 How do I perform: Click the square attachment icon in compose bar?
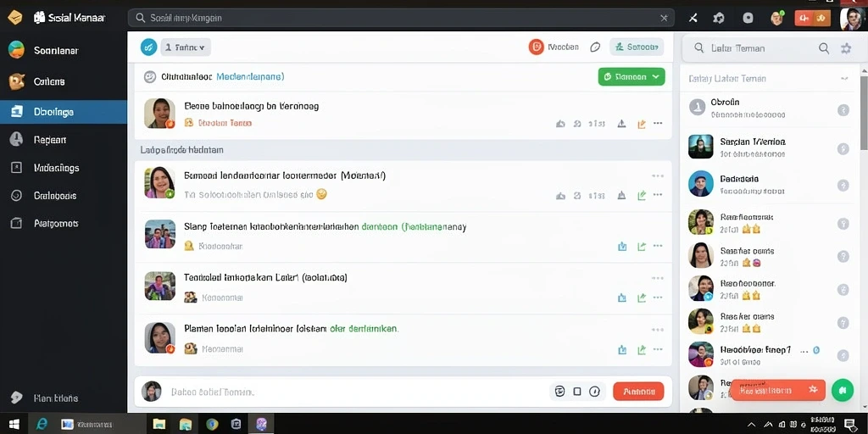pyautogui.click(x=577, y=392)
